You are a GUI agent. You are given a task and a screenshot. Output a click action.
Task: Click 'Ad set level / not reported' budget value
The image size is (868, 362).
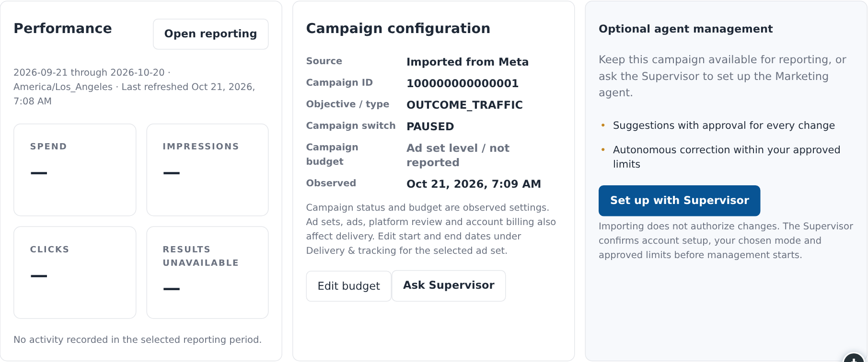tap(458, 155)
